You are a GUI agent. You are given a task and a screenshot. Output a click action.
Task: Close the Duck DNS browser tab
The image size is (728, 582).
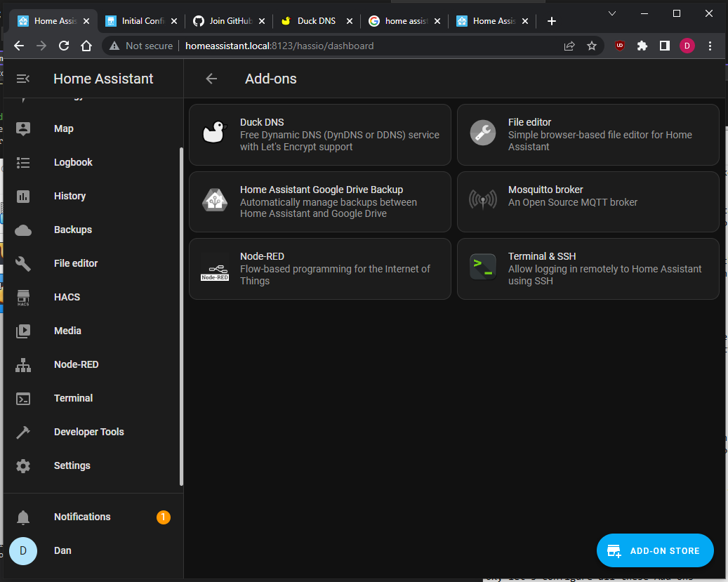(350, 21)
